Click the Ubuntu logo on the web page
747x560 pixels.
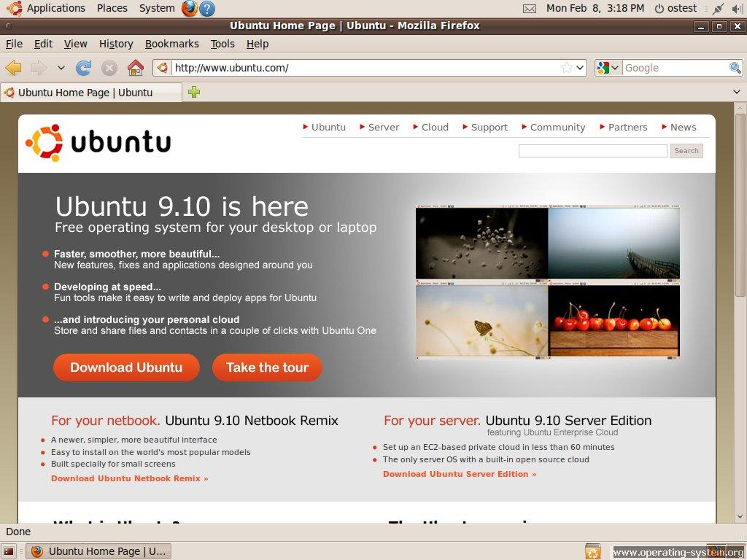(98, 142)
